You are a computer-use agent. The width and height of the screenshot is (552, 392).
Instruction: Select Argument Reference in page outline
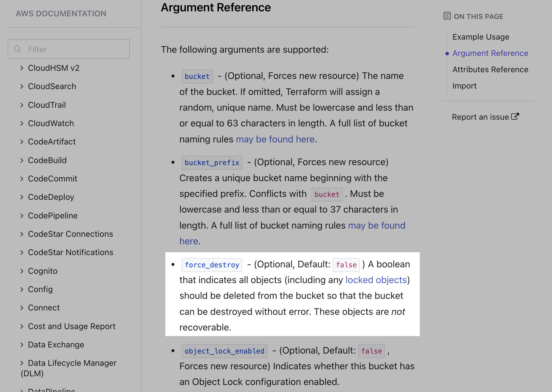(490, 53)
